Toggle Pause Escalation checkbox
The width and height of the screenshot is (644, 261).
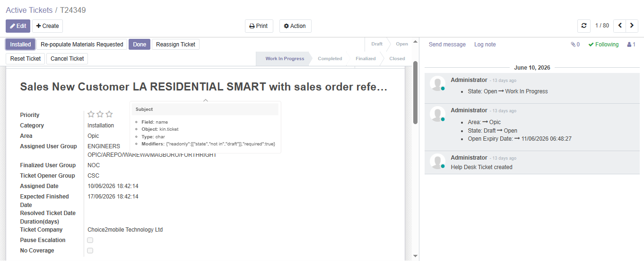coord(90,240)
